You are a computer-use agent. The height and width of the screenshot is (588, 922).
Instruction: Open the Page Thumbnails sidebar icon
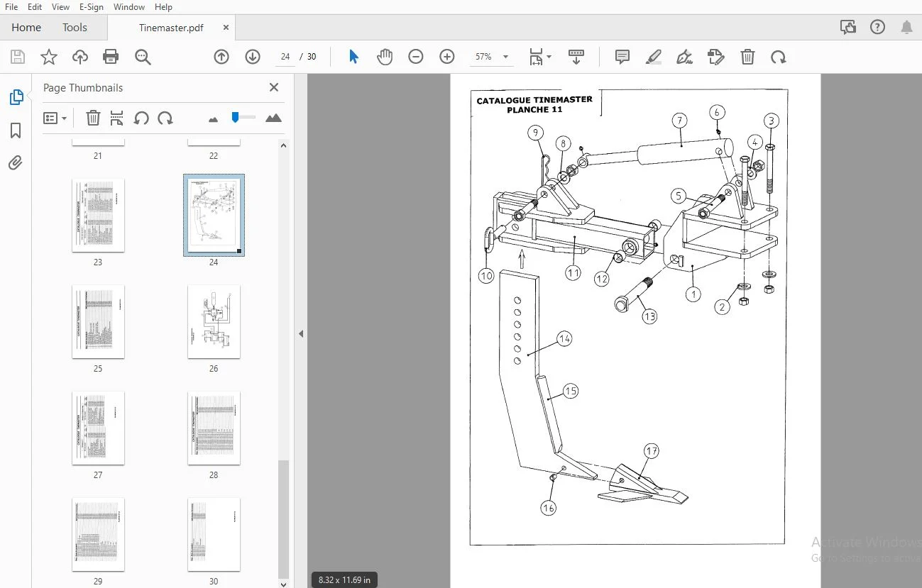16,97
